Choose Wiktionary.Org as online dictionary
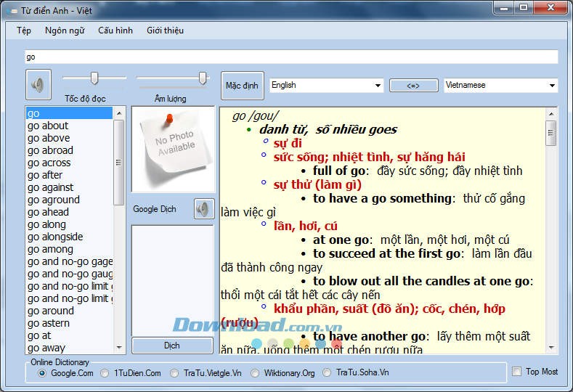The width and height of the screenshot is (573, 392). coord(256,373)
